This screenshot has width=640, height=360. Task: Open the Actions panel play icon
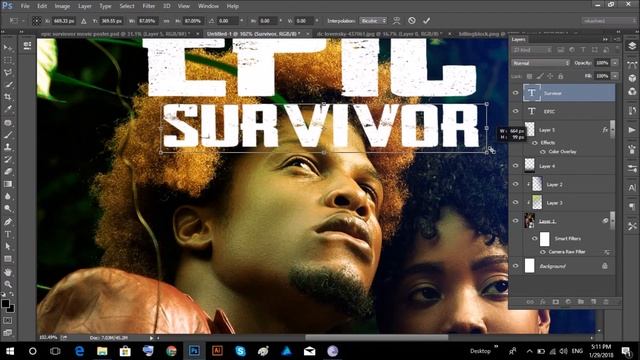coord(632,130)
